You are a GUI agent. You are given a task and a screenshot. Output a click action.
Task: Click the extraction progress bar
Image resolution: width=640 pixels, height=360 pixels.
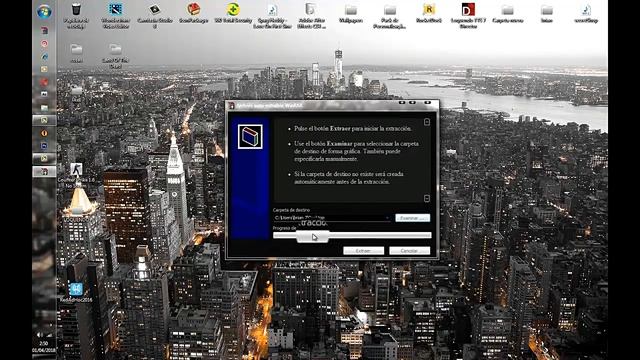352,235
